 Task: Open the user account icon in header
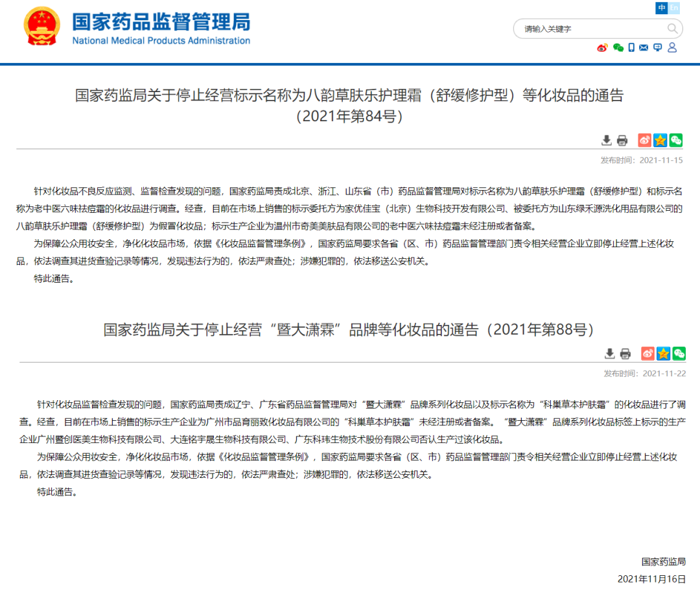tap(671, 47)
